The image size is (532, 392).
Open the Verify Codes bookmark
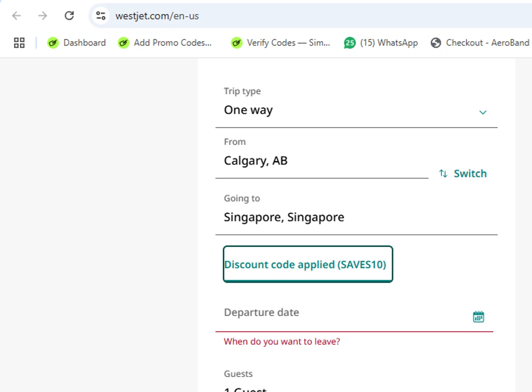coord(281,43)
